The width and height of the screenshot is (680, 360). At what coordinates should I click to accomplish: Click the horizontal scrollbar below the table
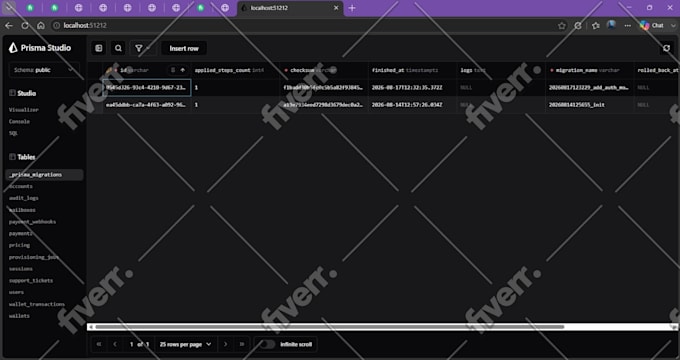click(x=330, y=327)
